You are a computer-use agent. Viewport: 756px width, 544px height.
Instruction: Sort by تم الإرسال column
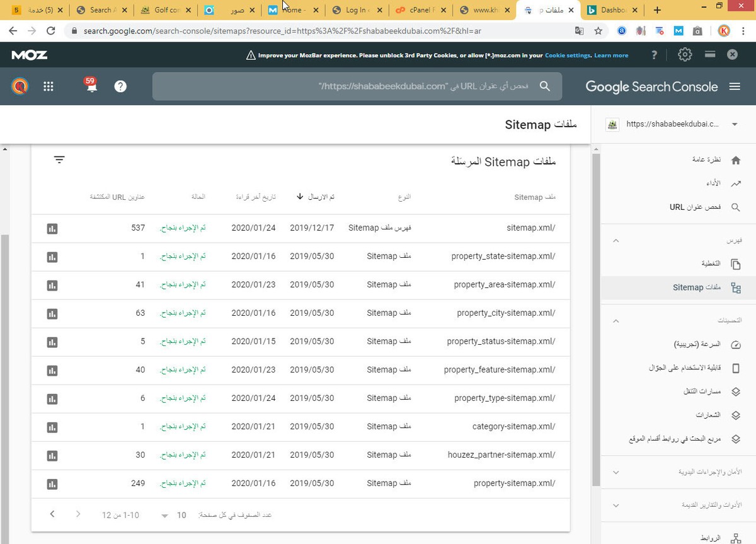[x=316, y=197]
